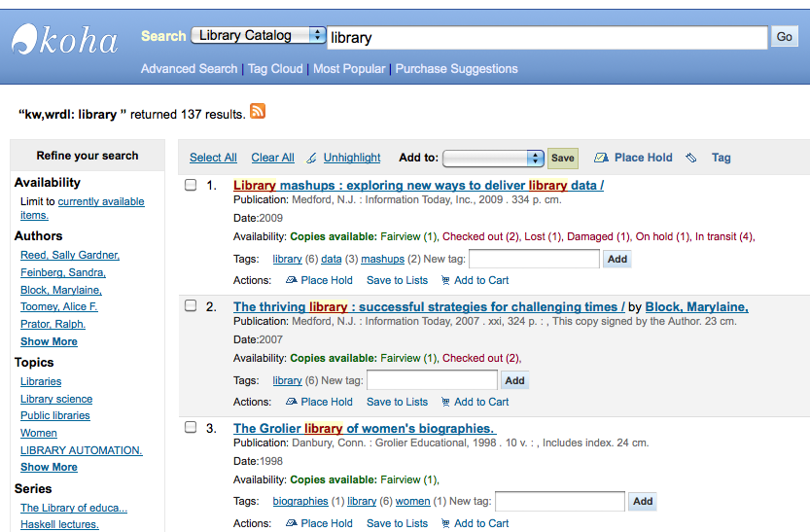Open the Library Catalog search dropdown
810x532 pixels.
click(x=259, y=36)
